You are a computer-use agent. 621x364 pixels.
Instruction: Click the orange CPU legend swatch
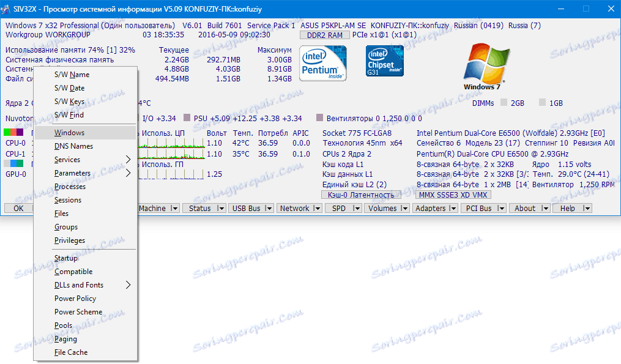pos(13,132)
